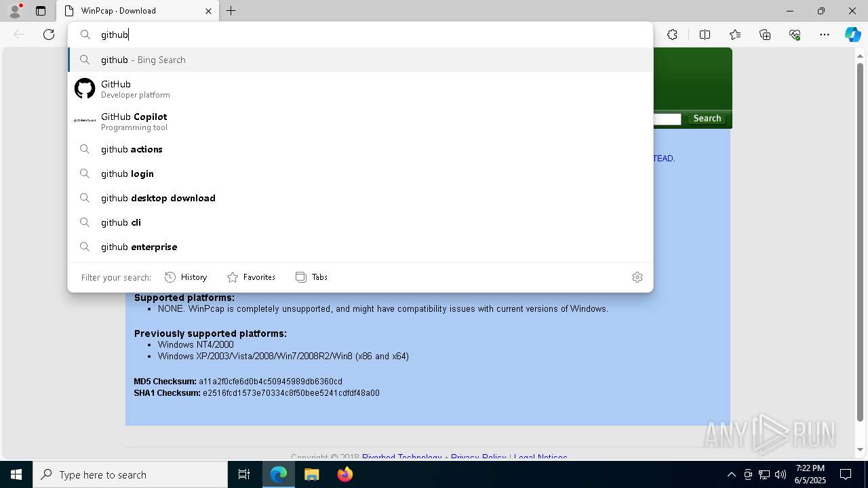Select 'github desktop download' suggestion

(x=360, y=198)
